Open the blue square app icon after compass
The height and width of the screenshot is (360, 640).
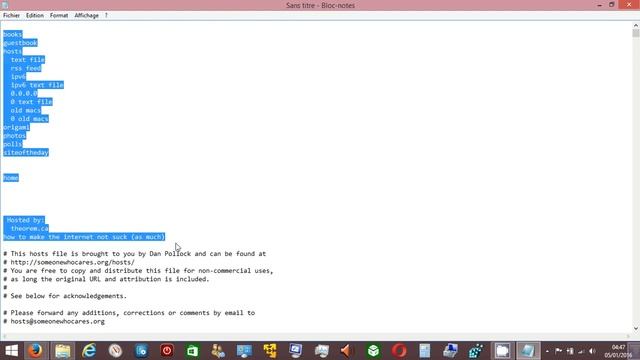[141, 351]
